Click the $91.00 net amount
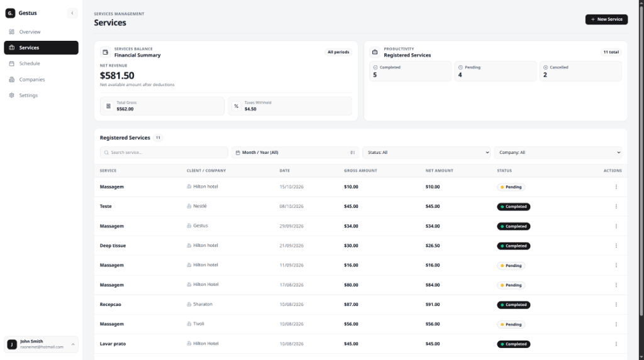The image size is (644, 360). pyautogui.click(x=433, y=305)
